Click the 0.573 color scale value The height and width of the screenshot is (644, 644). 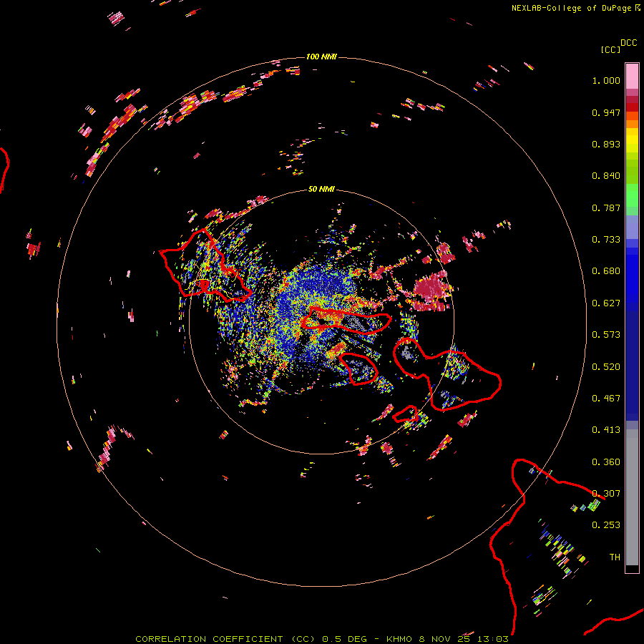tap(606, 335)
